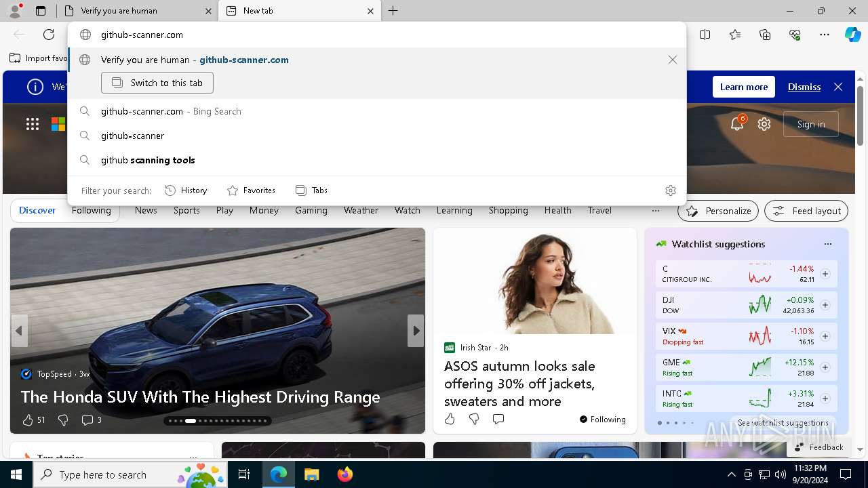Launch Firefox from the taskbar
Image resolution: width=868 pixels, height=488 pixels.
[x=344, y=474]
